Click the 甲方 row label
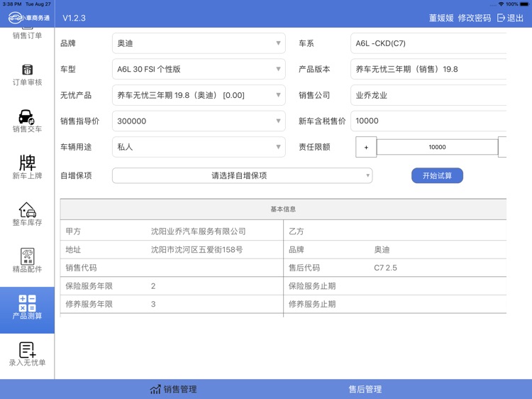Screen dimensions: 532x399 [73, 231]
